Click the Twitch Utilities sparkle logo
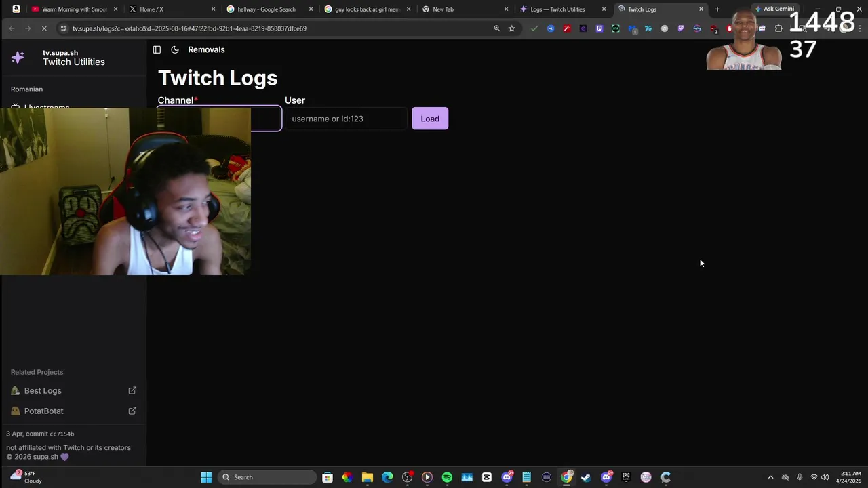This screenshot has width=868, height=488. point(18,58)
